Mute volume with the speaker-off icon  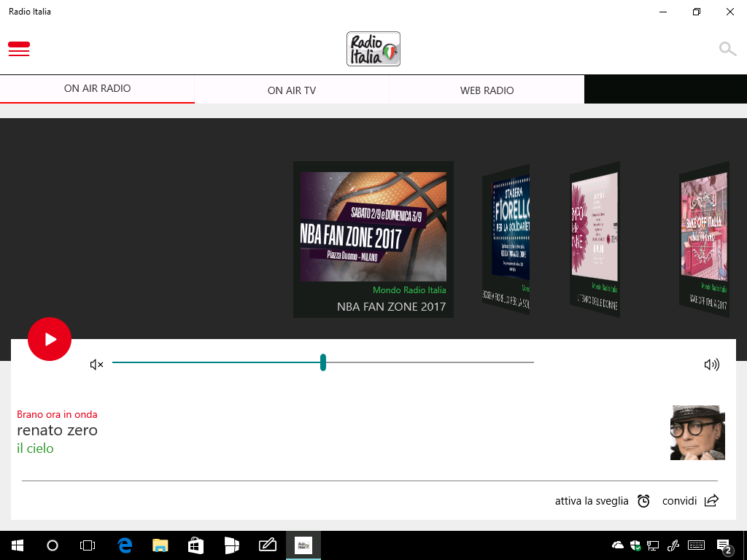point(97,365)
